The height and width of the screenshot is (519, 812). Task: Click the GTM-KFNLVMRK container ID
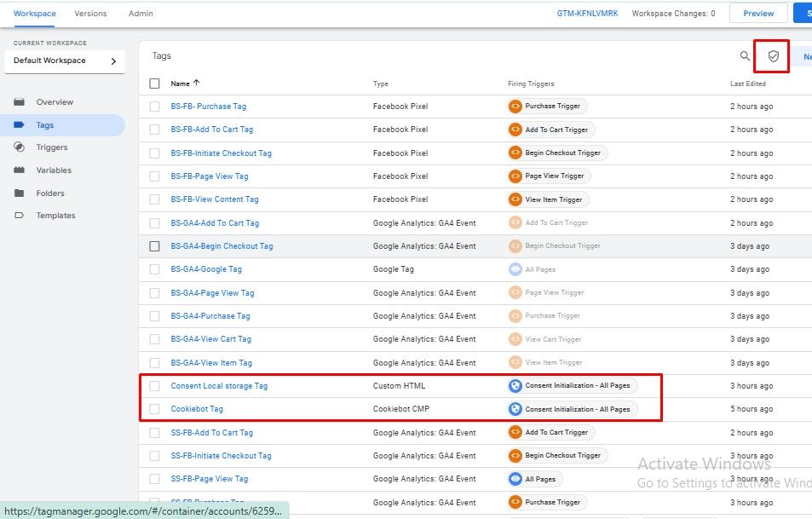tap(586, 14)
